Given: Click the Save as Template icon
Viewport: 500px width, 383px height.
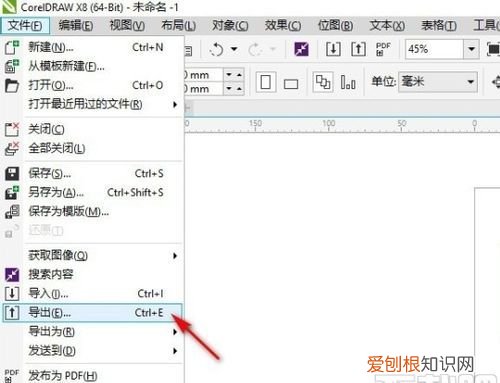Looking at the screenshot, I should tap(12, 212).
